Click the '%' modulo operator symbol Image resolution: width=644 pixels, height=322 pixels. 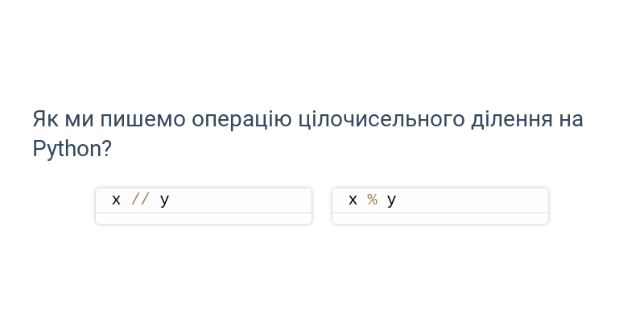coord(373,200)
